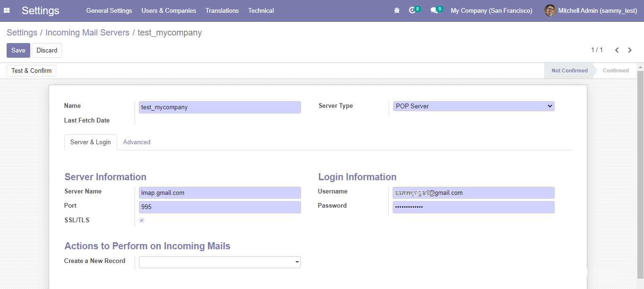Switch to Advanced tab
Screen dimensions: 644x289
[x=137, y=142]
